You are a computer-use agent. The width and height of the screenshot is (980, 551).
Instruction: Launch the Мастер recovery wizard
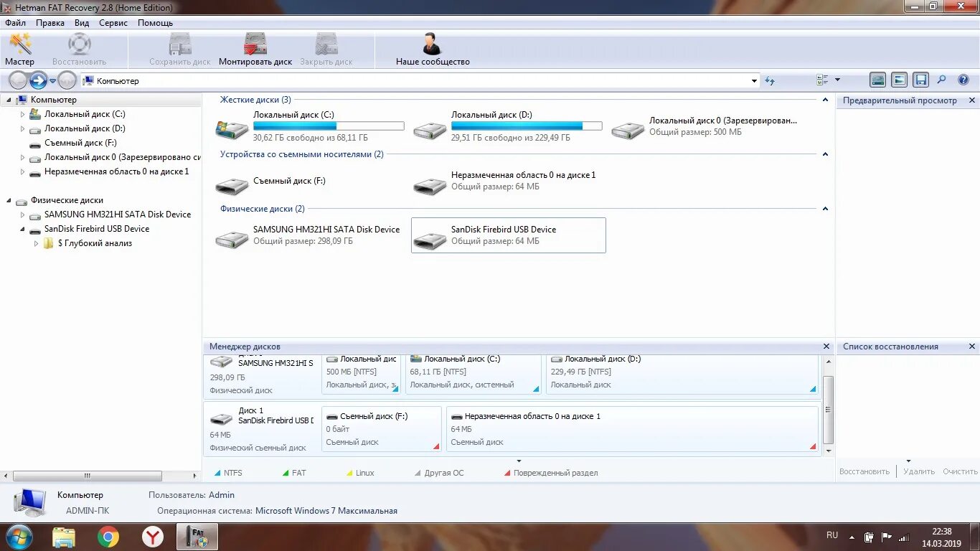coord(20,50)
